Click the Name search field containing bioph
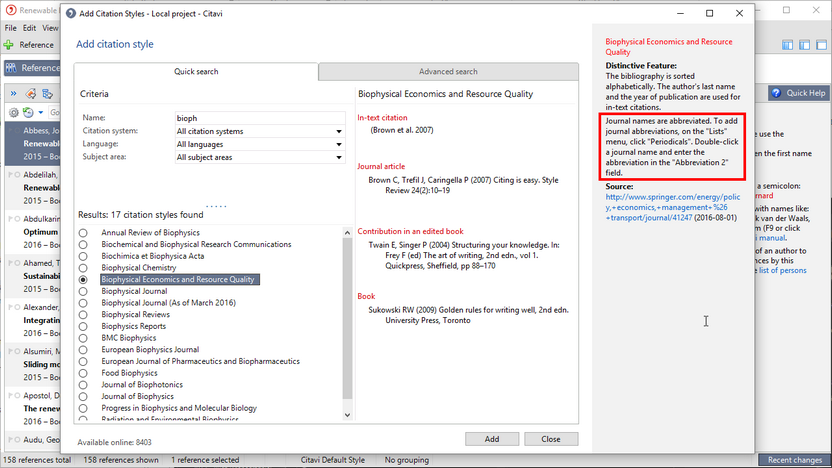Viewport: 832px width, 468px height. point(260,118)
